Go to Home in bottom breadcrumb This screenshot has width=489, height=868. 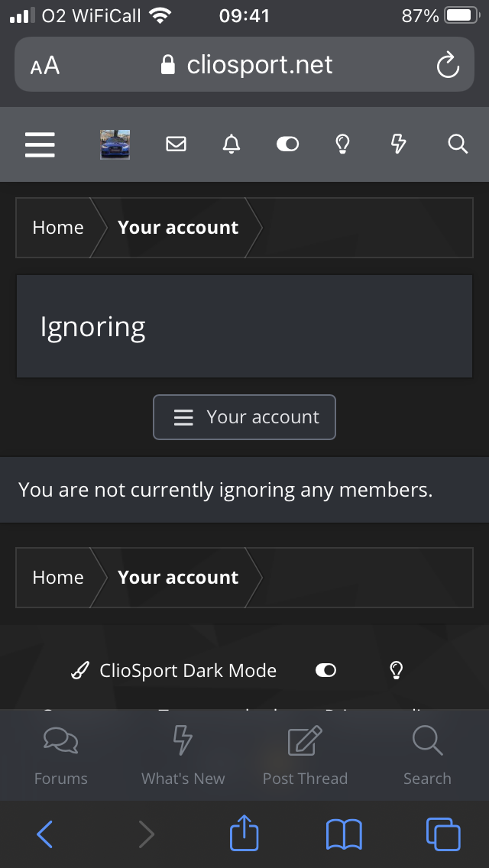[x=58, y=578]
